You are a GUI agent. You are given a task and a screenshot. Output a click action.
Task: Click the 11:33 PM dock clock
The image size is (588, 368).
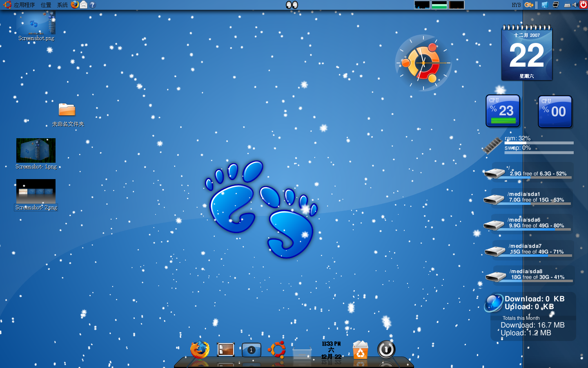[331, 350]
